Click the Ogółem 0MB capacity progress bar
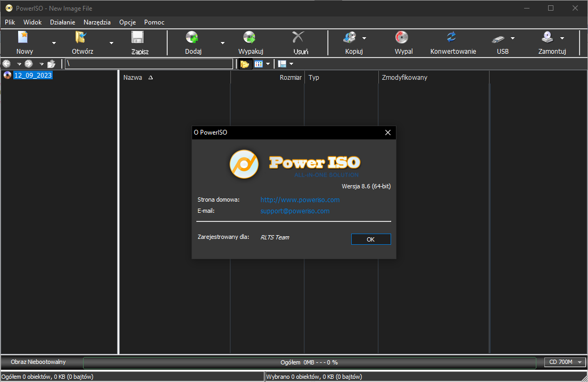588x382 pixels. [309, 362]
